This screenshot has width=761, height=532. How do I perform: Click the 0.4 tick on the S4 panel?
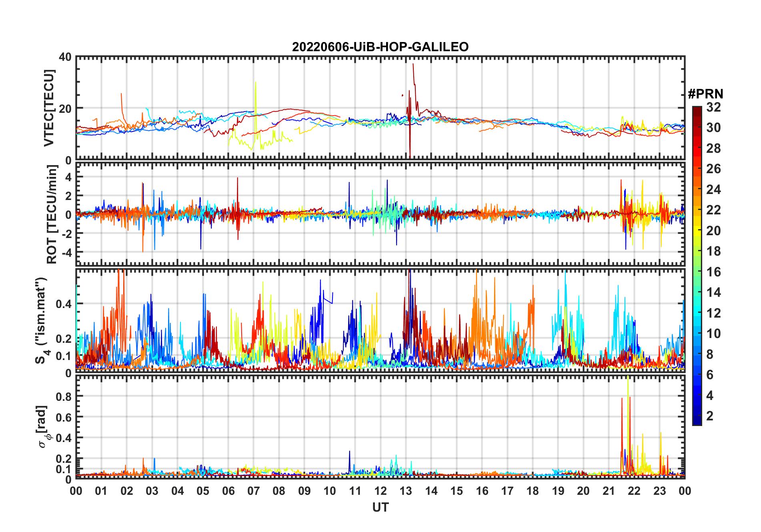coord(64,304)
